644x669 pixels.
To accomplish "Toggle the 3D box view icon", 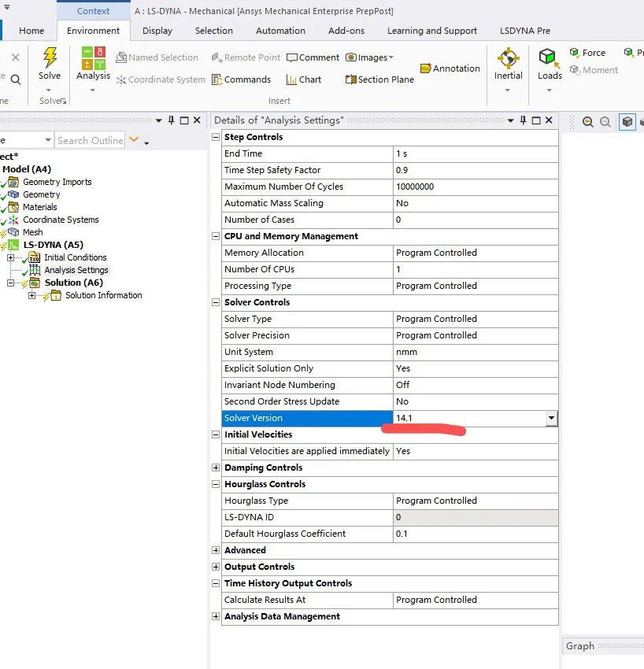I will 627,122.
